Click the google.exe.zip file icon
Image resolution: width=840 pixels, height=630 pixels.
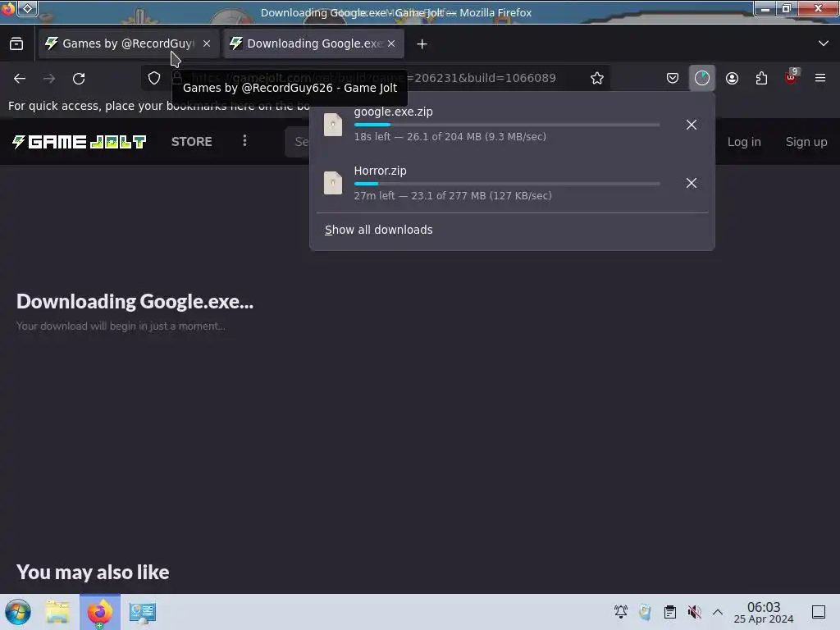point(333,125)
